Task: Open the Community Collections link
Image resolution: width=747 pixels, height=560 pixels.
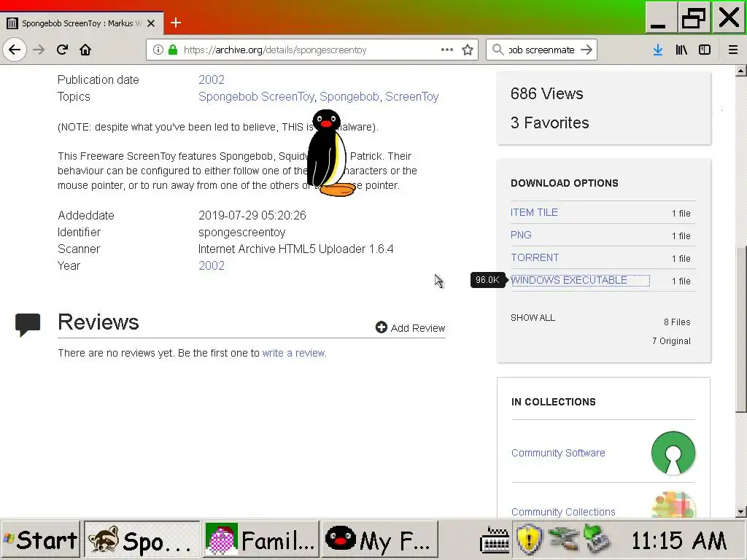Action: (563, 512)
